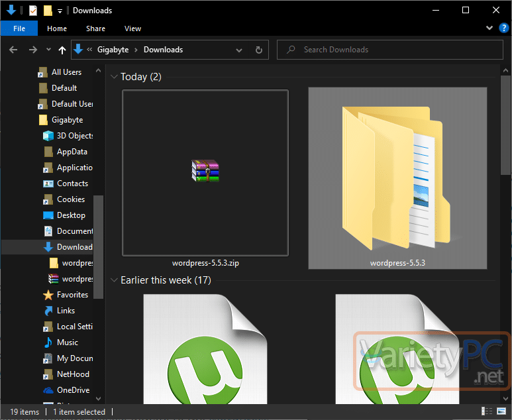Expand the ribbon with the chevron
This screenshot has width=512, height=420.
click(489, 28)
